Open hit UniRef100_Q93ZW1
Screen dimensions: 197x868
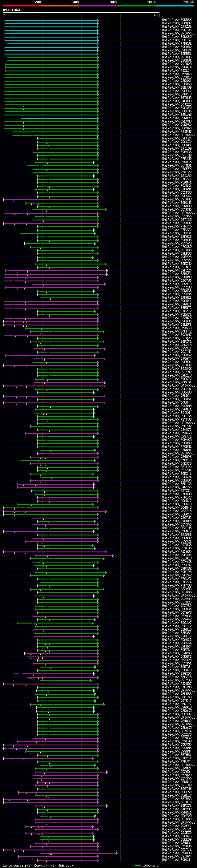177,26
